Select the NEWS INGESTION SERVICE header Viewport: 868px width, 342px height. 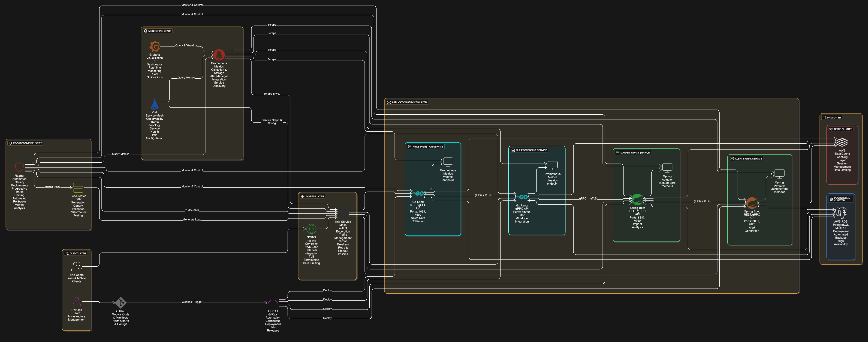427,146
